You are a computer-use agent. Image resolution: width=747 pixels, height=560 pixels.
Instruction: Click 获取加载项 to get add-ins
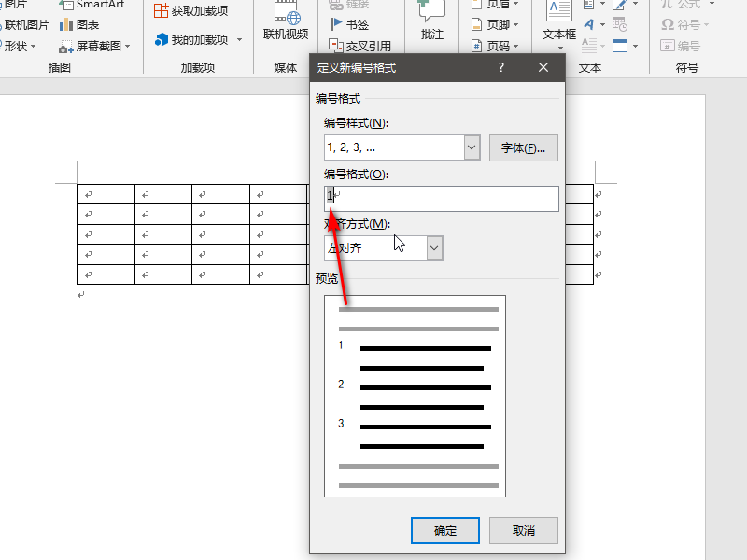tap(191, 10)
